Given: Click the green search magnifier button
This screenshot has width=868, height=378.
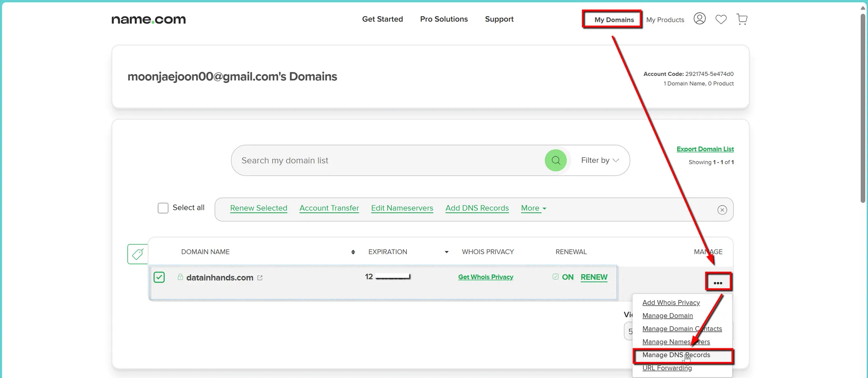Looking at the screenshot, I should point(556,160).
